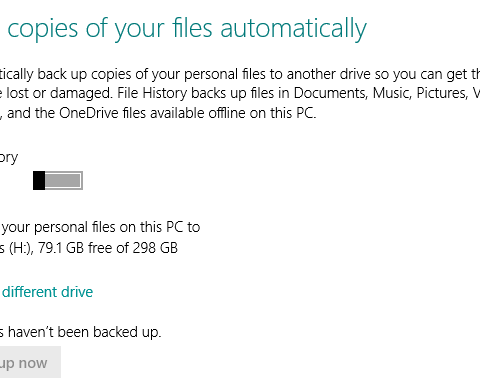This screenshot has height=388, width=480.
Task: Turn on the File History toggle switch
Action: pyautogui.click(x=58, y=180)
